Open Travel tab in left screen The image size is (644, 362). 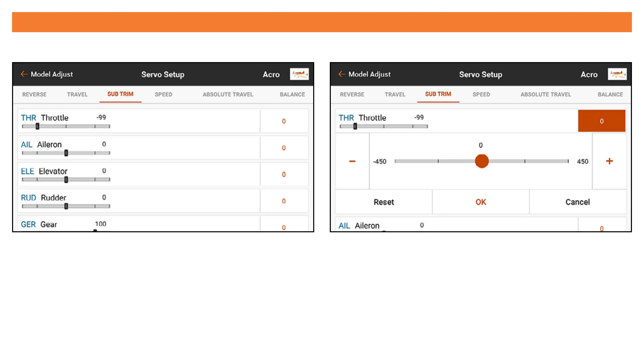click(x=77, y=95)
